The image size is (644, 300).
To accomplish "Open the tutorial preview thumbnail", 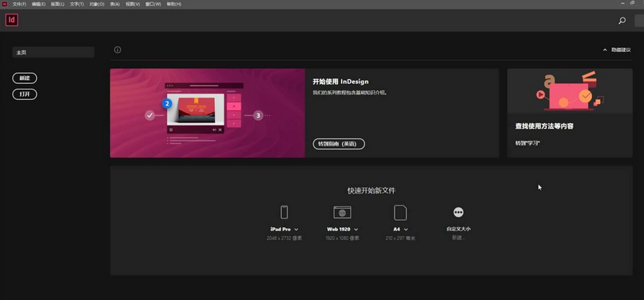I will click(x=208, y=113).
